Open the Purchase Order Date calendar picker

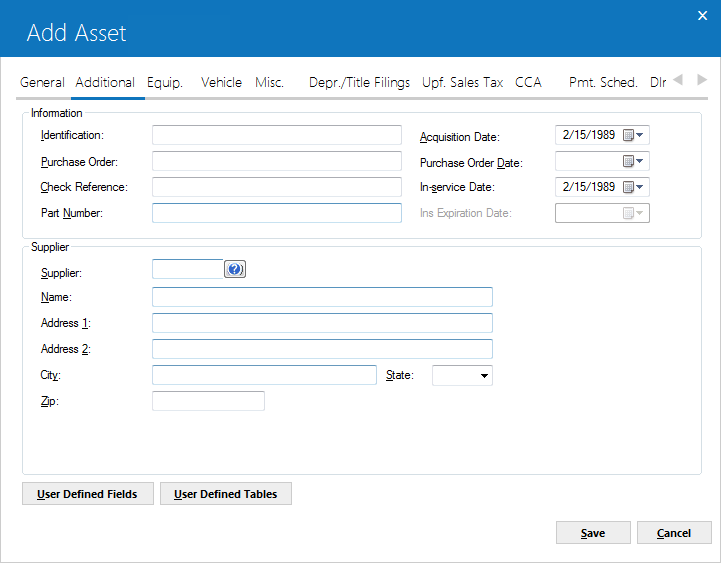(x=633, y=161)
